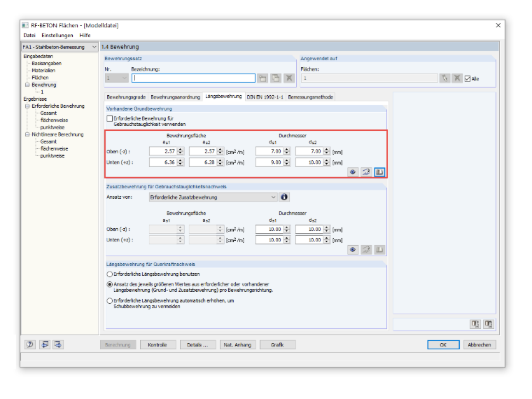This screenshot has height=399, width=532.
Task: Click stepper of Oben as1 2.57 field
Action: tap(181, 151)
